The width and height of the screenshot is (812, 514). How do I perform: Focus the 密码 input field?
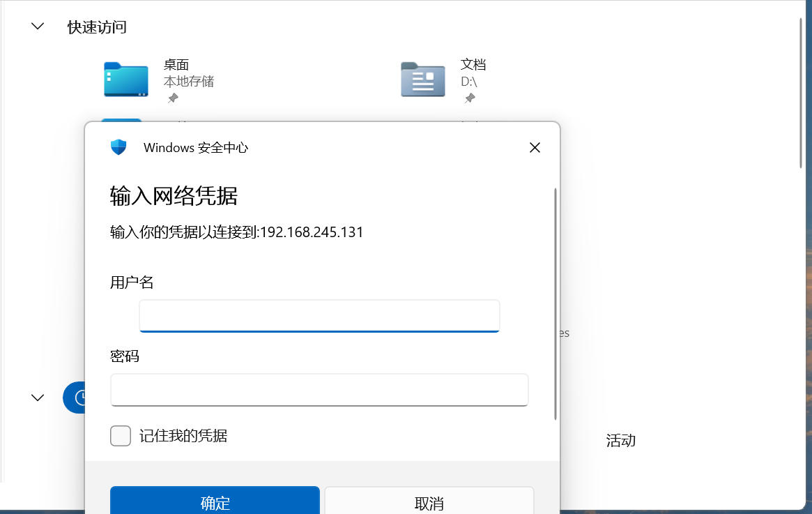pyautogui.click(x=319, y=390)
